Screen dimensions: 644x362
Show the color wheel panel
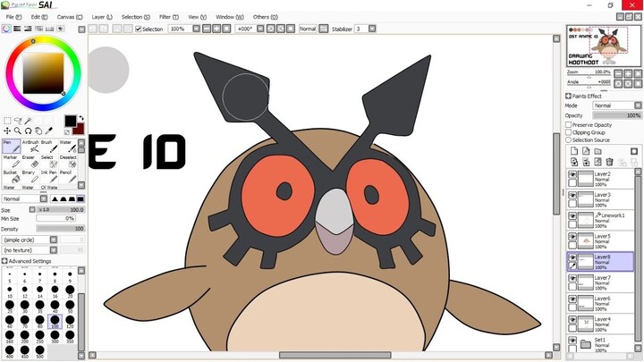6,29
